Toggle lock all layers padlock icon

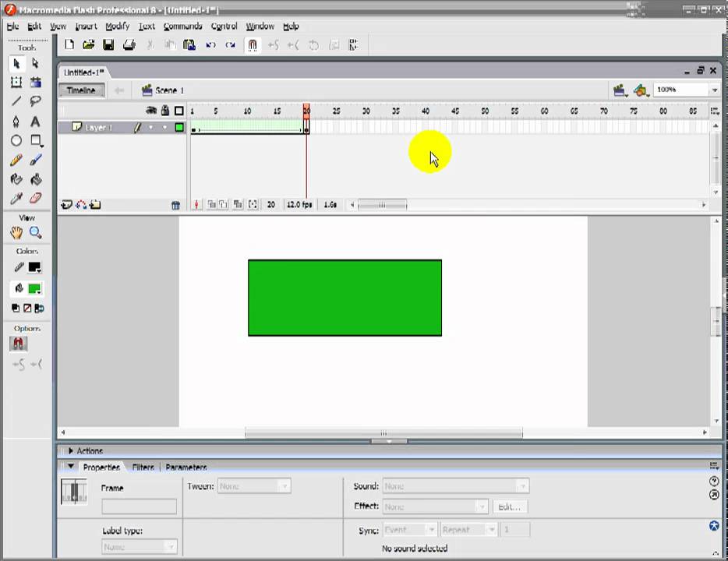coord(165,111)
